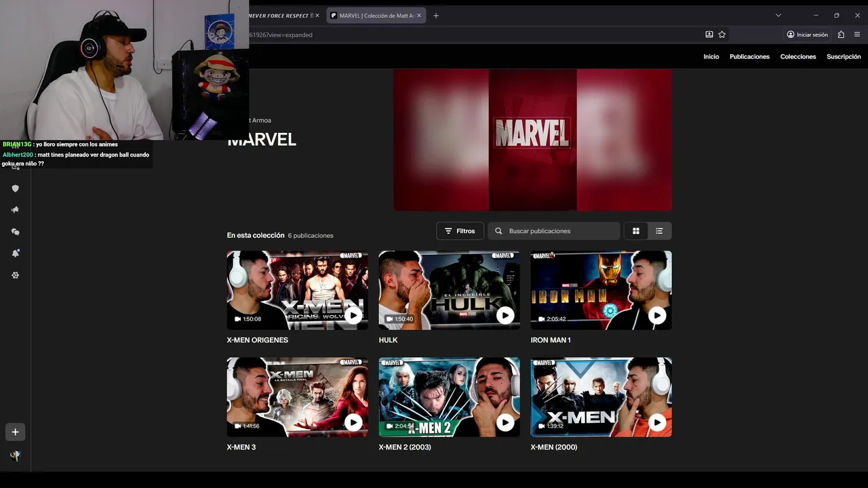Select the MARVEL Colección browser tab
868x488 pixels.
point(376,16)
